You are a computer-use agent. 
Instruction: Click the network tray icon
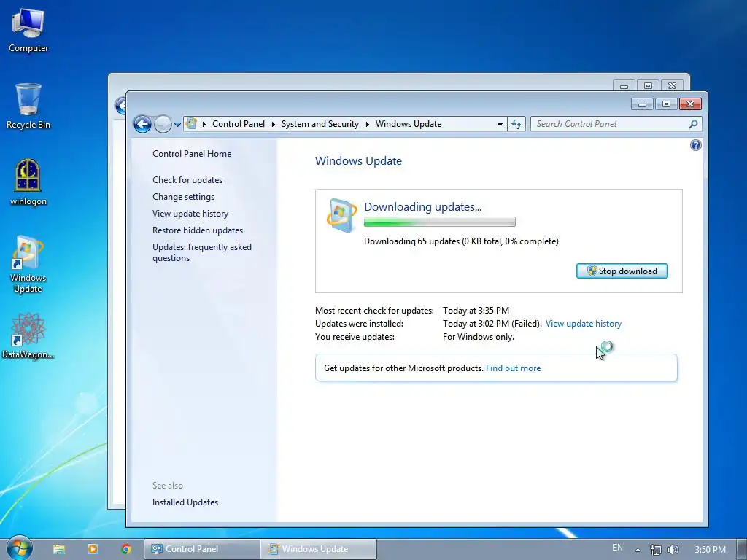coord(656,550)
